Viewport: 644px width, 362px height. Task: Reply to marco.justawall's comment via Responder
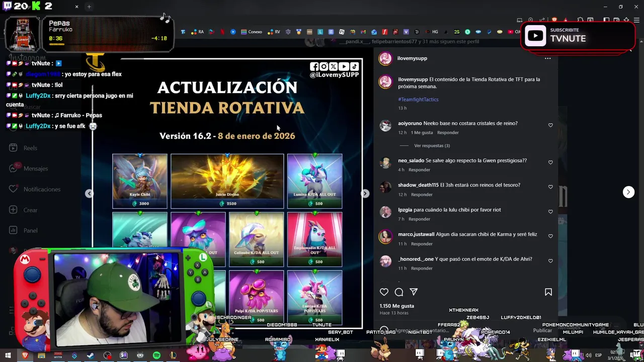point(422,244)
